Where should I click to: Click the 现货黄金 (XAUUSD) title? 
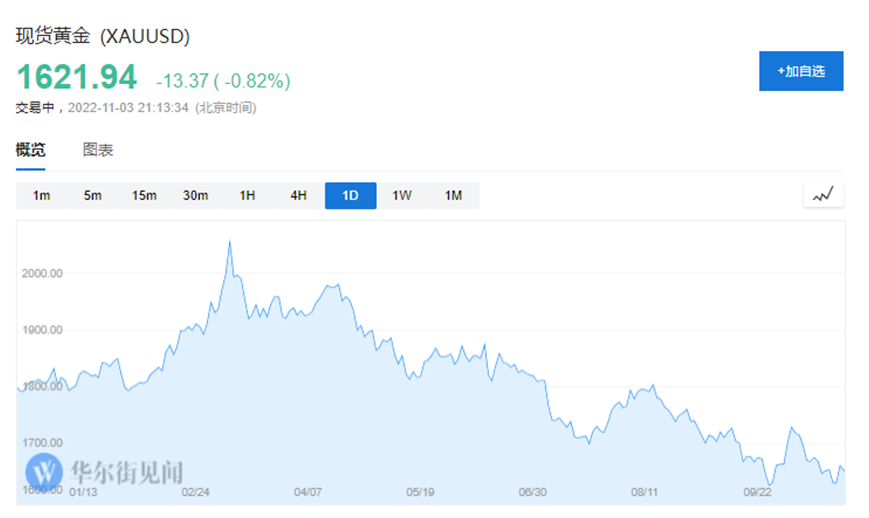click(102, 36)
